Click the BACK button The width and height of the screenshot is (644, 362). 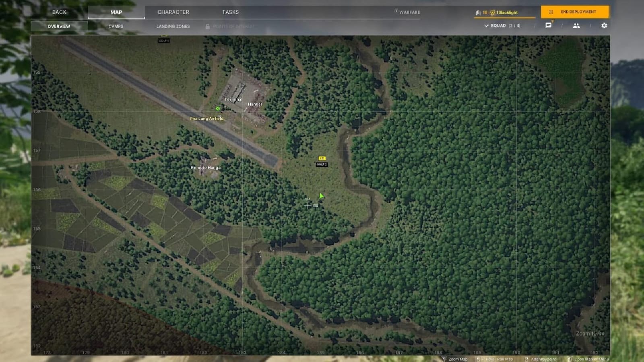[59, 12]
